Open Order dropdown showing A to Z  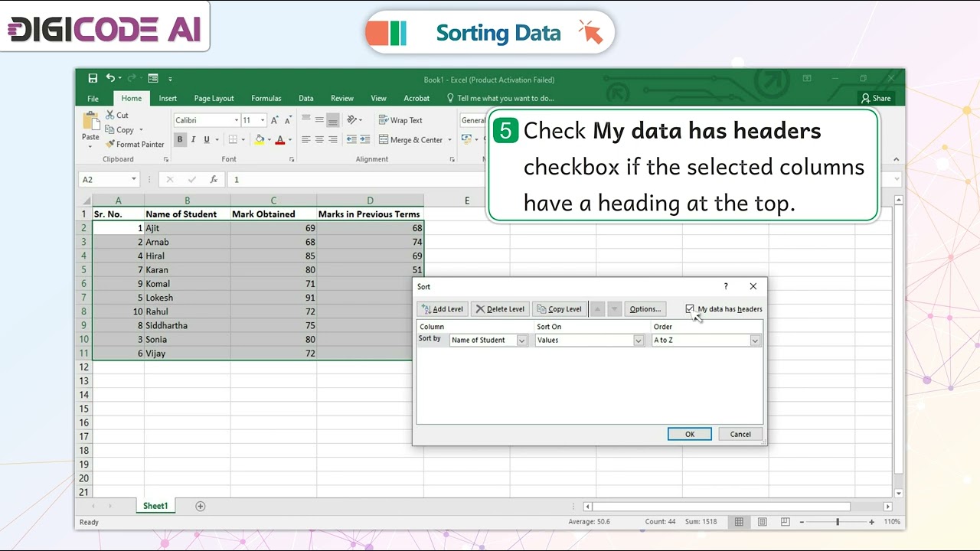coord(755,341)
